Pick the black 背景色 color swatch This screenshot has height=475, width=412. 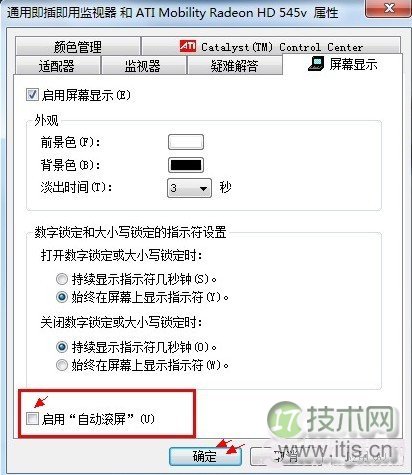[186, 165]
